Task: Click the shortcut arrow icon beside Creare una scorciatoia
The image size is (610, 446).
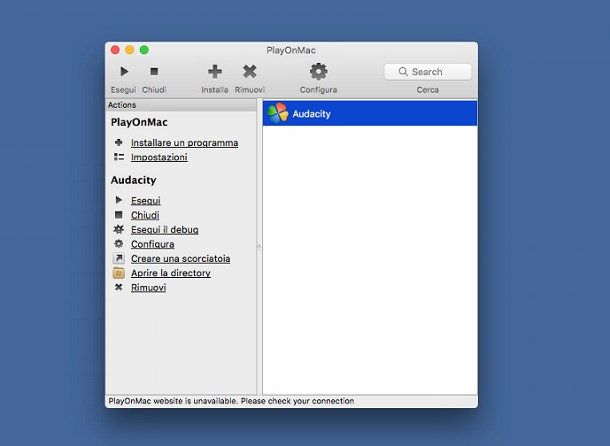Action: (x=119, y=258)
